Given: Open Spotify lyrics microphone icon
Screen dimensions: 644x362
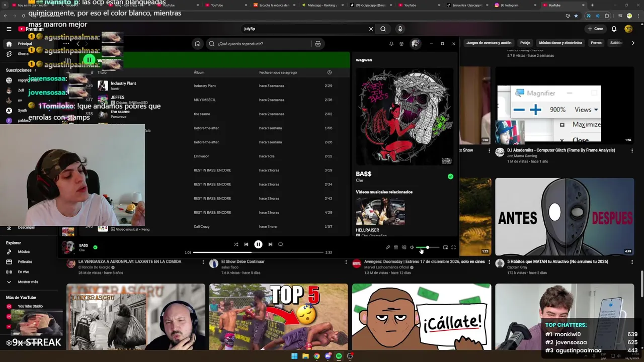Looking at the screenshot, I should 388,247.
